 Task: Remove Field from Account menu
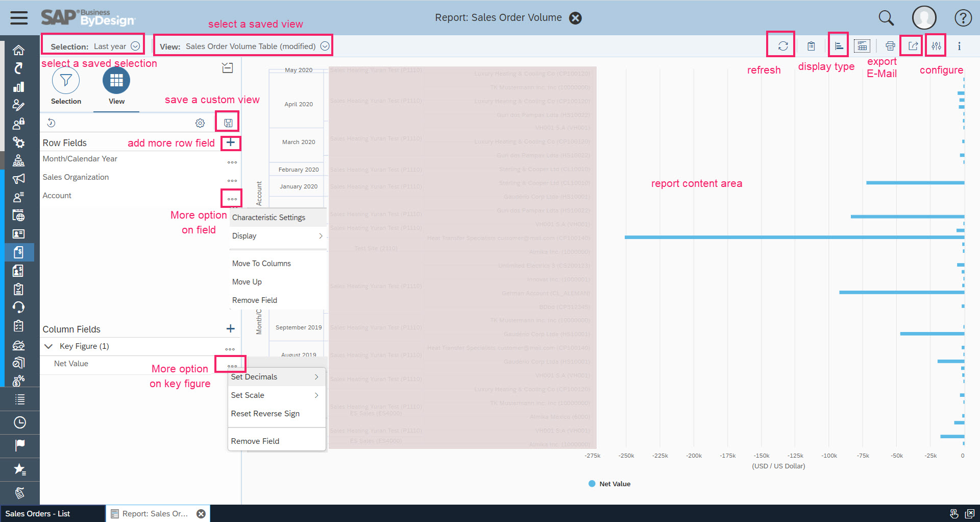[x=278, y=300]
